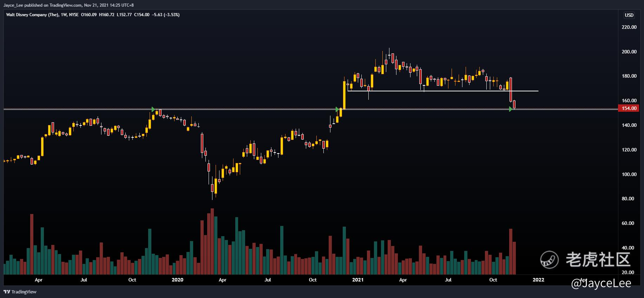Click the 2020 time axis label

[177, 280]
